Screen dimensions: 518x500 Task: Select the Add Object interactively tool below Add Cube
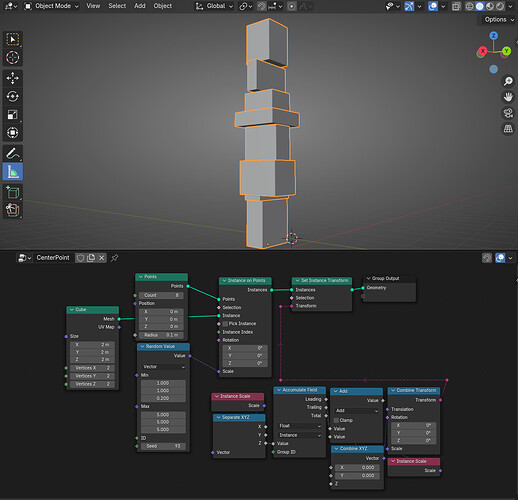pos(13,210)
